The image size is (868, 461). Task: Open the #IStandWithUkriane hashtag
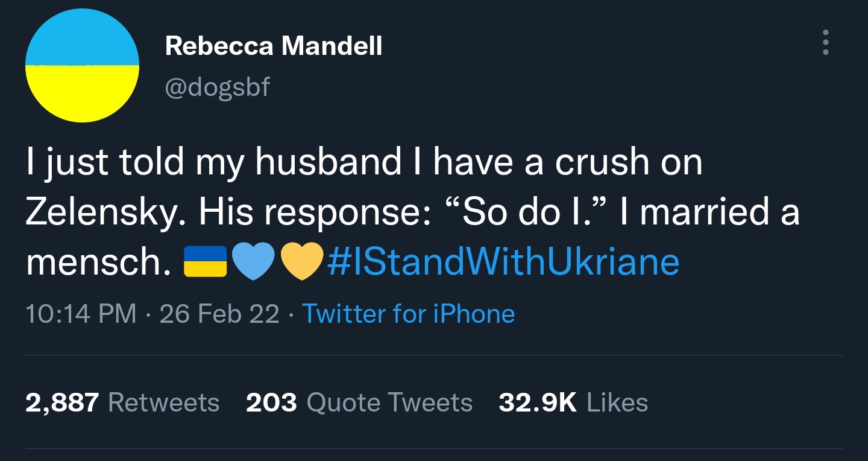(x=503, y=261)
